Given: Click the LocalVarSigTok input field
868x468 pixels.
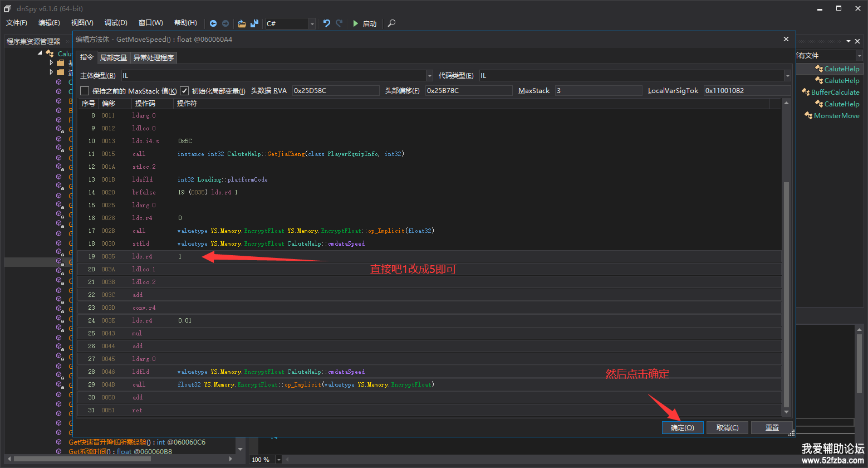Looking at the screenshot, I should pyautogui.click(x=747, y=91).
